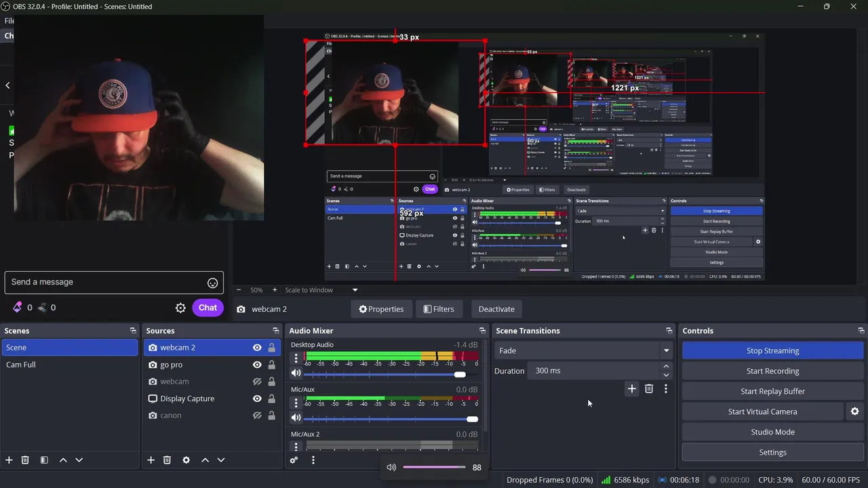Viewport: 868px width, 488px height.
Task: Select the Display Capture source row
Action: coord(212,399)
